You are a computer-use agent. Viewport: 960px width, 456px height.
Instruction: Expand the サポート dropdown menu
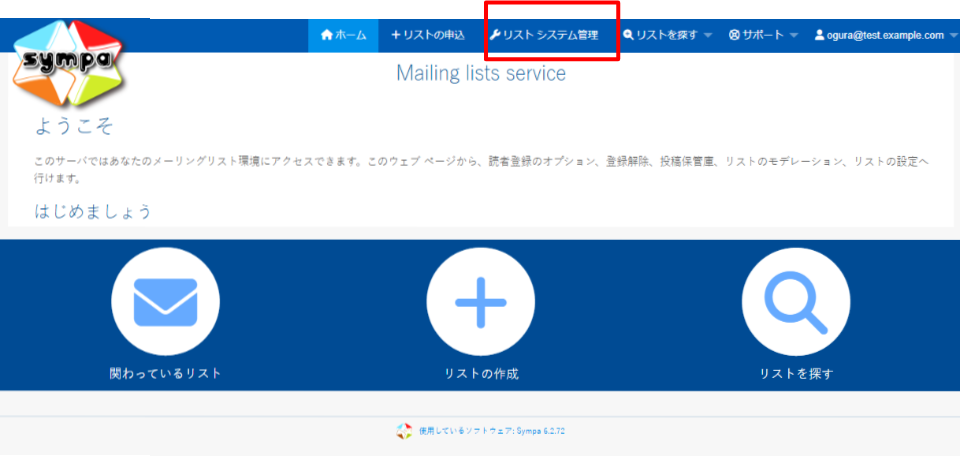[x=763, y=36]
